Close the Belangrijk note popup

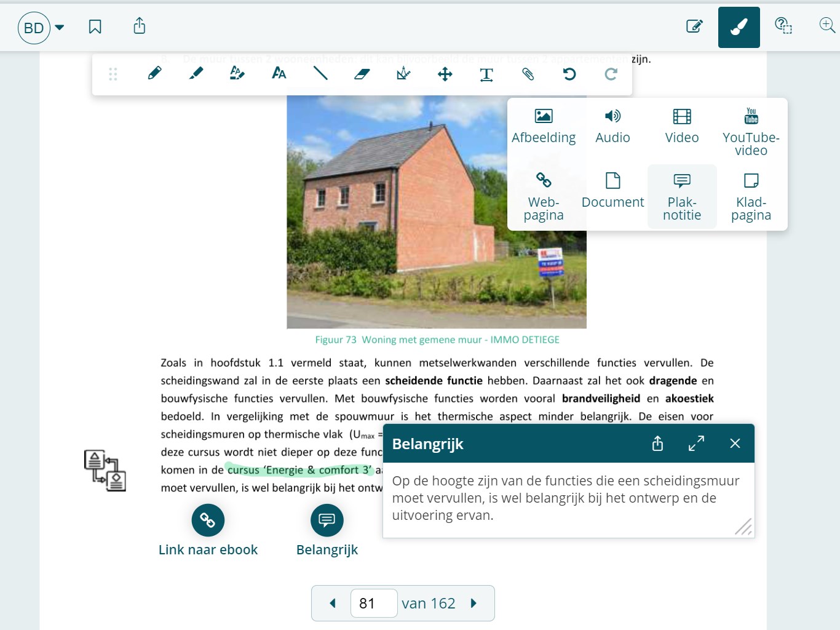pyautogui.click(x=735, y=444)
